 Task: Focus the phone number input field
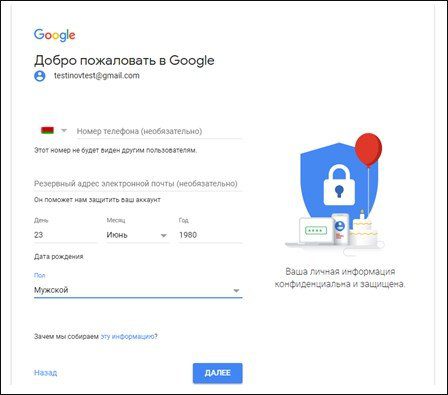159,131
